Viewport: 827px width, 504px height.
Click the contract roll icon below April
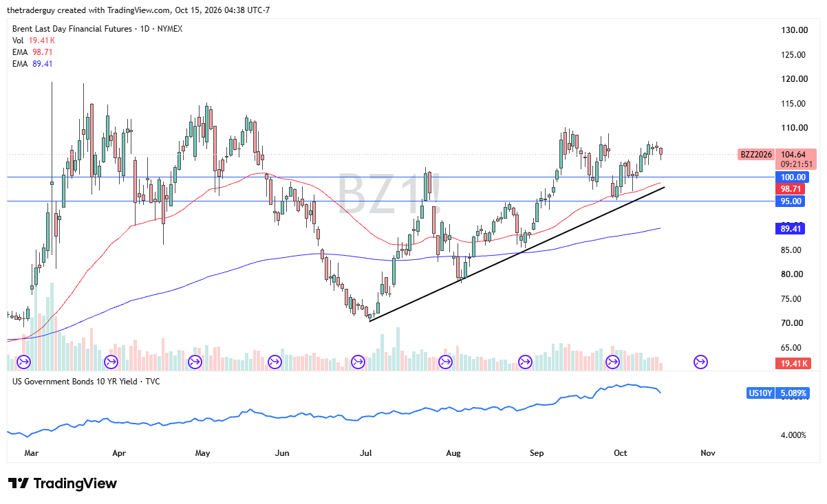pyautogui.click(x=111, y=362)
